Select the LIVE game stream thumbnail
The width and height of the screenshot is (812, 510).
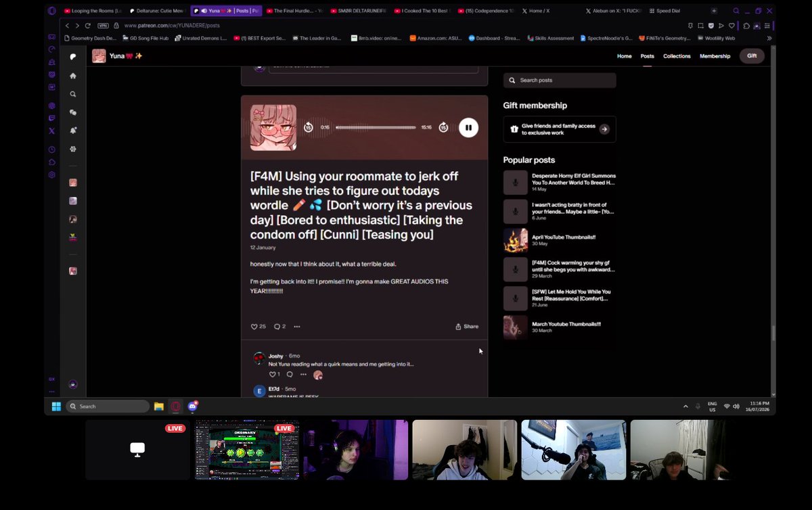point(247,450)
